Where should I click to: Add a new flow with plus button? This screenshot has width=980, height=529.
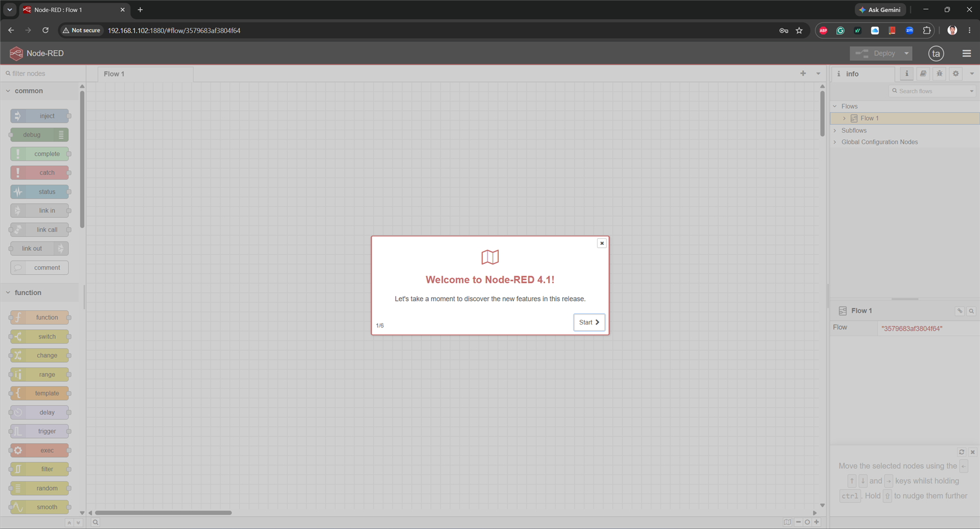[x=803, y=74]
